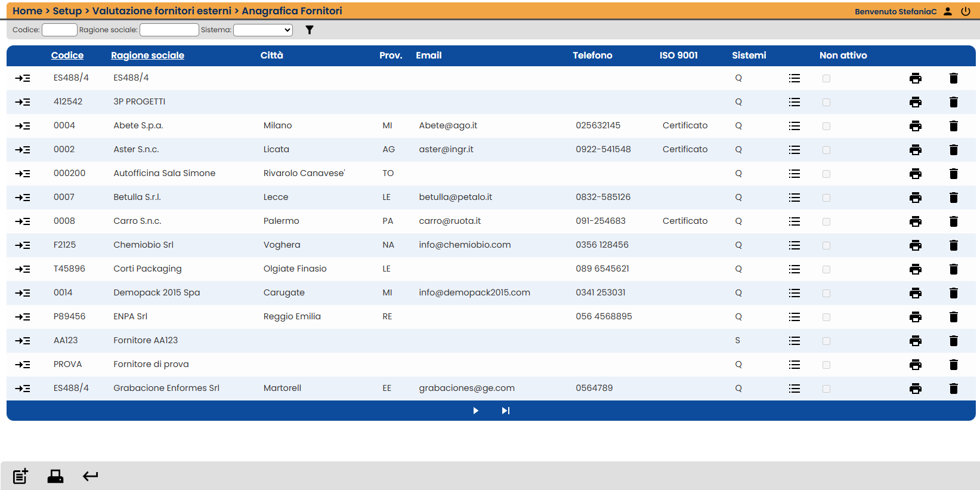The width and height of the screenshot is (980, 490).
Task: Toggle Non attivo for Aster S.n.c.
Action: (x=826, y=150)
